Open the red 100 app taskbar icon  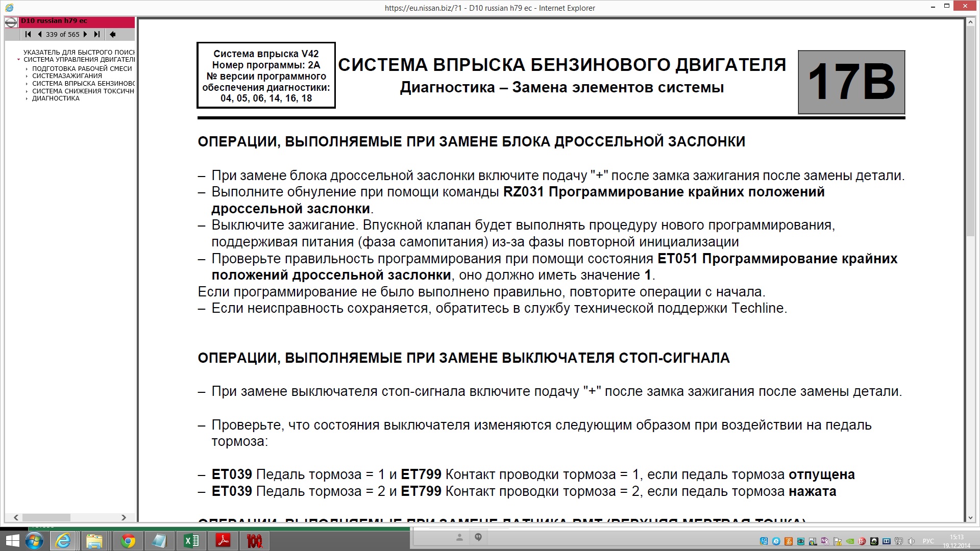click(254, 541)
